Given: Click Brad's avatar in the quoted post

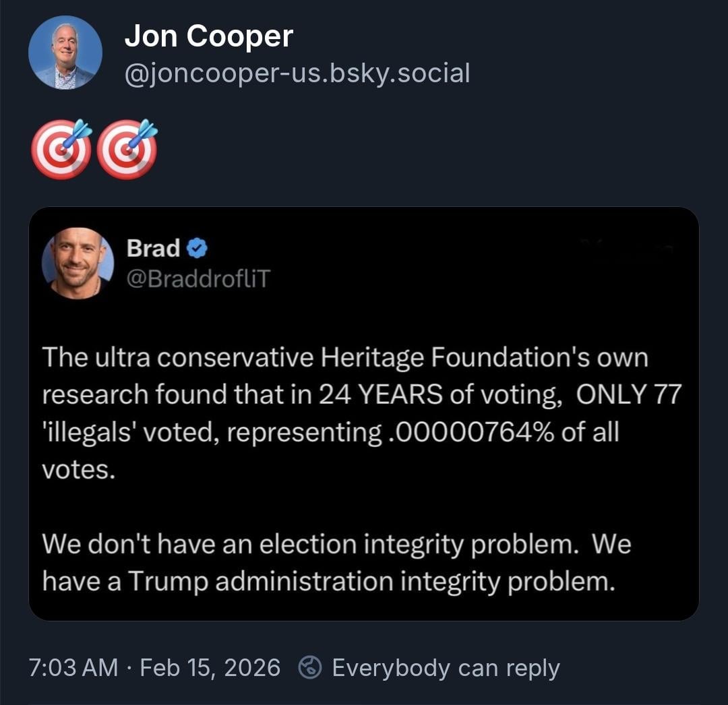Looking at the screenshot, I should 78,262.
